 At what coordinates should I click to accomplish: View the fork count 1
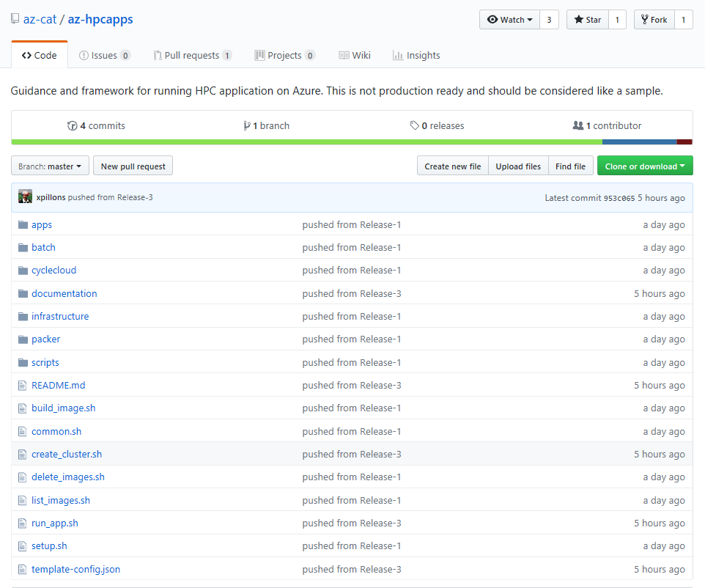(684, 19)
